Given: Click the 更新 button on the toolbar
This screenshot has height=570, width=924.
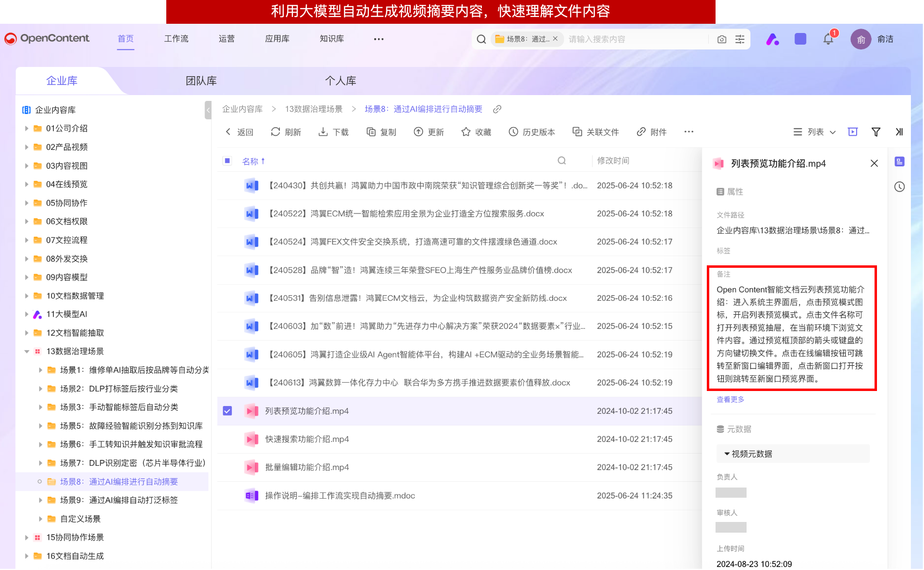Looking at the screenshot, I should (429, 131).
